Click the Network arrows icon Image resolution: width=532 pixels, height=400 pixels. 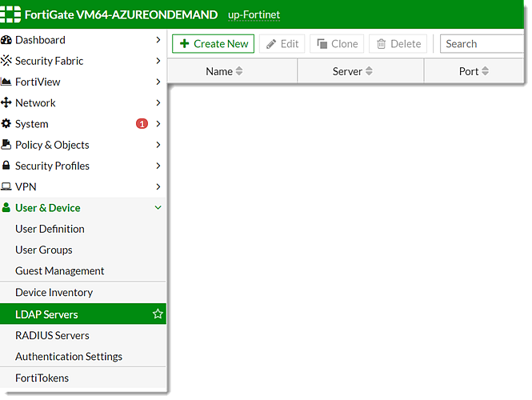[x=7, y=103]
